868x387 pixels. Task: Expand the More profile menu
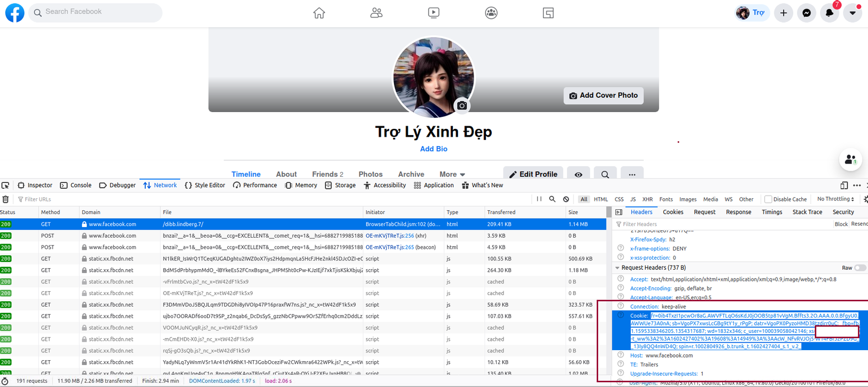[452, 175]
